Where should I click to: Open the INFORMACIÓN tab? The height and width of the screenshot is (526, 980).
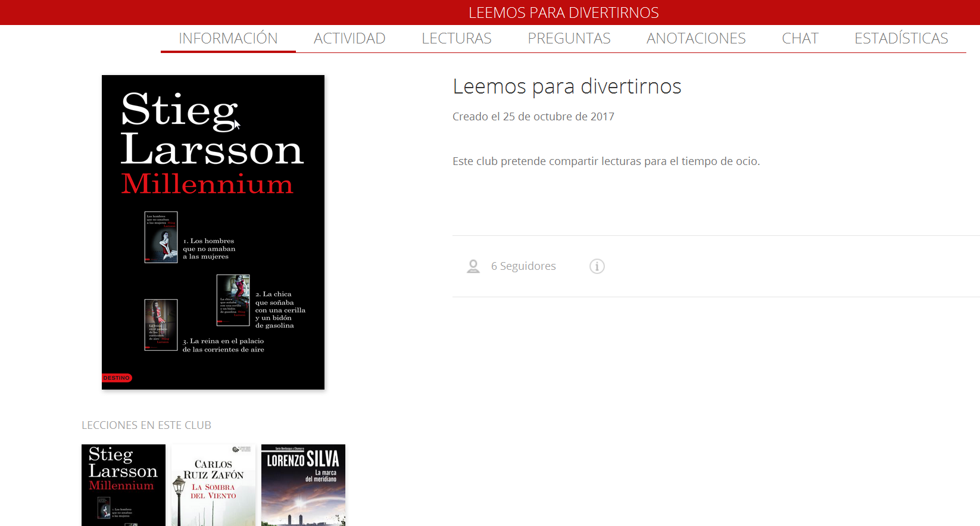coord(228,39)
